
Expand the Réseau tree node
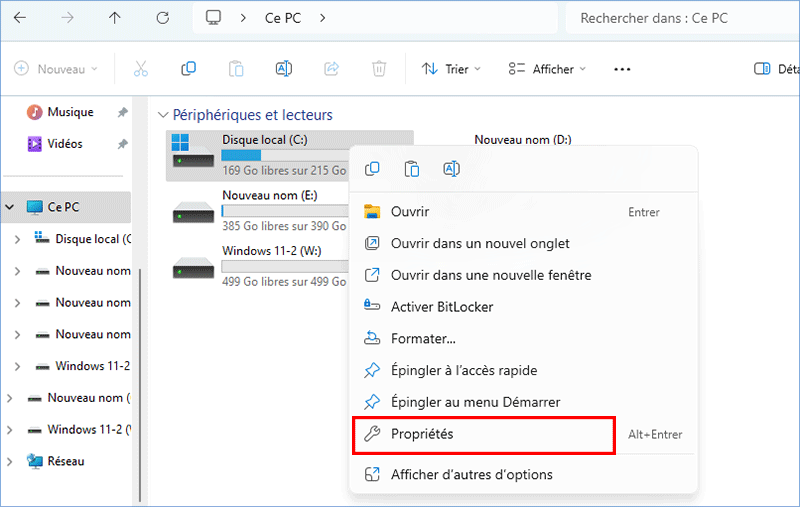(10, 461)
